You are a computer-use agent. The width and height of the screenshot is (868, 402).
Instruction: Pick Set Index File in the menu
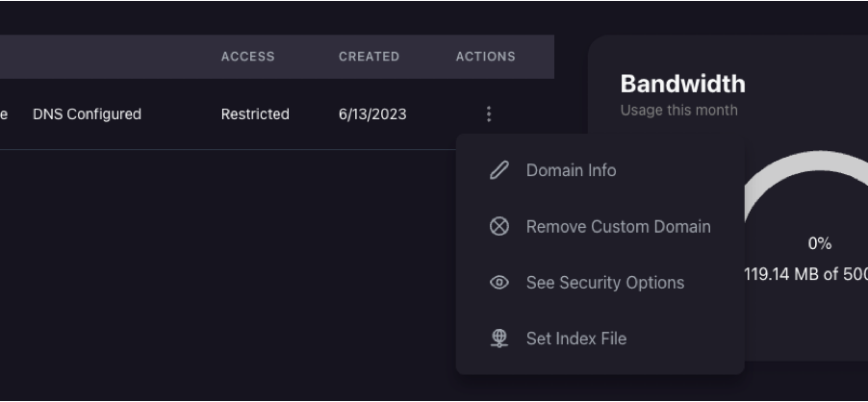575,339
